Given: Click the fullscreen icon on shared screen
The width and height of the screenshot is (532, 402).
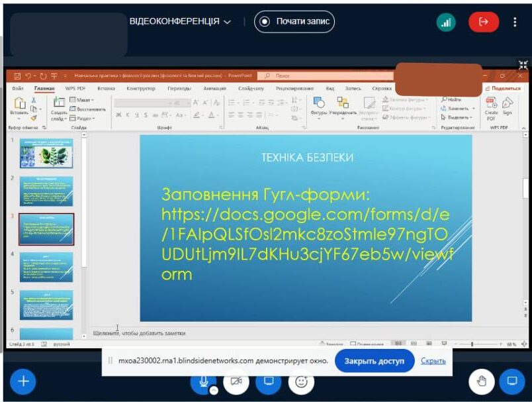Looking at the screenshot, I should pyautogui.click(x=523, y=65).
